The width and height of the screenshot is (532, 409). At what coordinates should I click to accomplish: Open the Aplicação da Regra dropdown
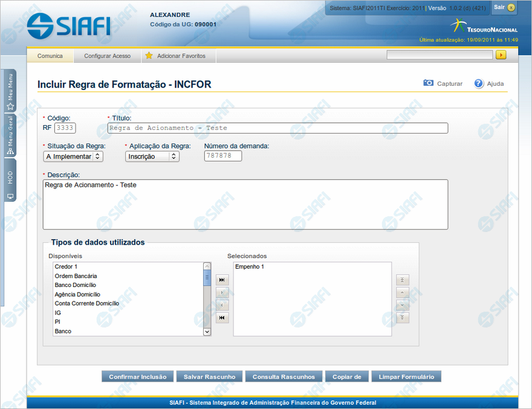click(152, 156)
